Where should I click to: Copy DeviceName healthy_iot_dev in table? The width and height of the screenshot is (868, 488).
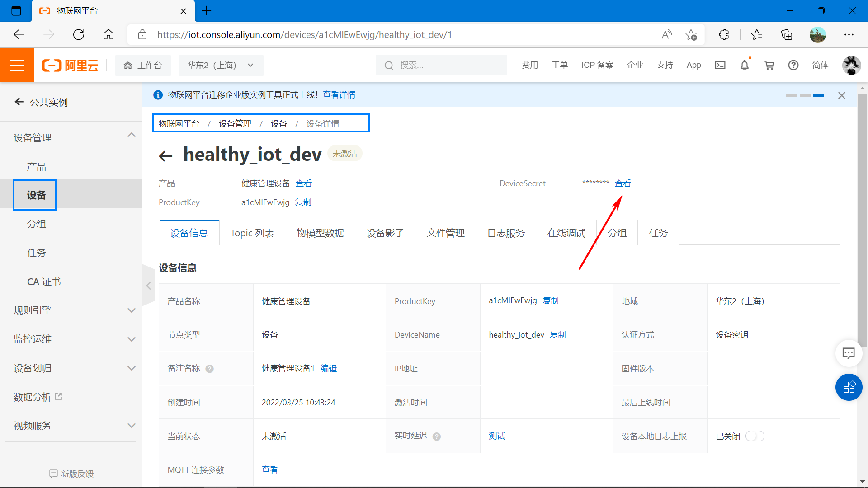pos(558,335)
